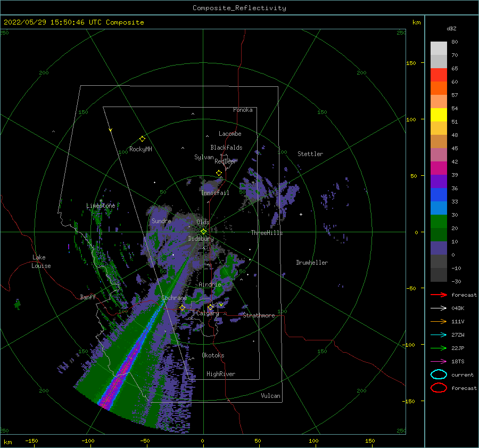Click the Olds label at radar center
This screenshot has width=479, height=448.
click(203, 222)
